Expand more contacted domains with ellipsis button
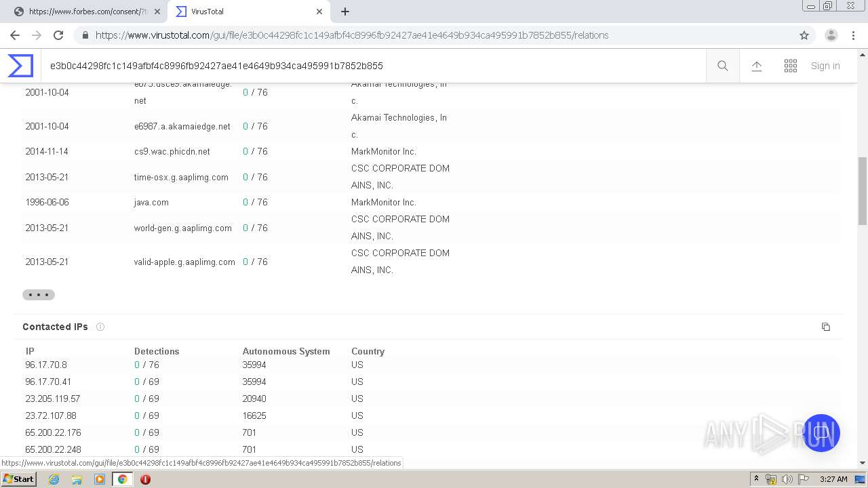 point(39,295)
